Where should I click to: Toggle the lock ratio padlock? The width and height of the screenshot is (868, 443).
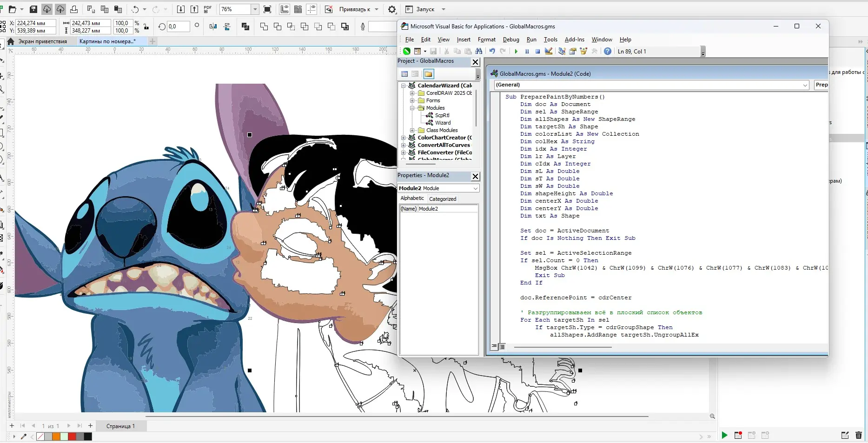[146, 26]
